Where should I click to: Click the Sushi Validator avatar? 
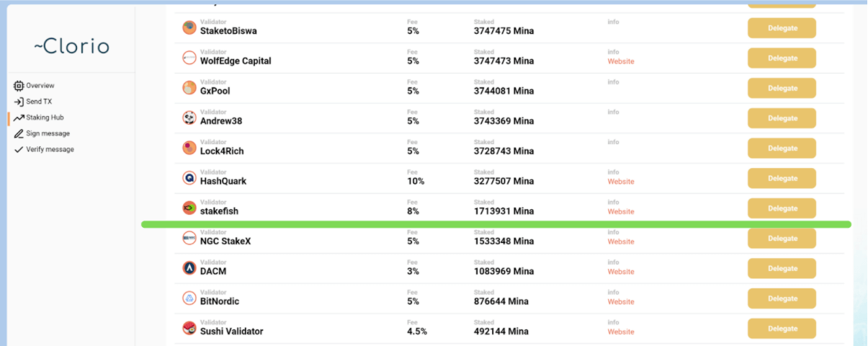tap(189, 328)
